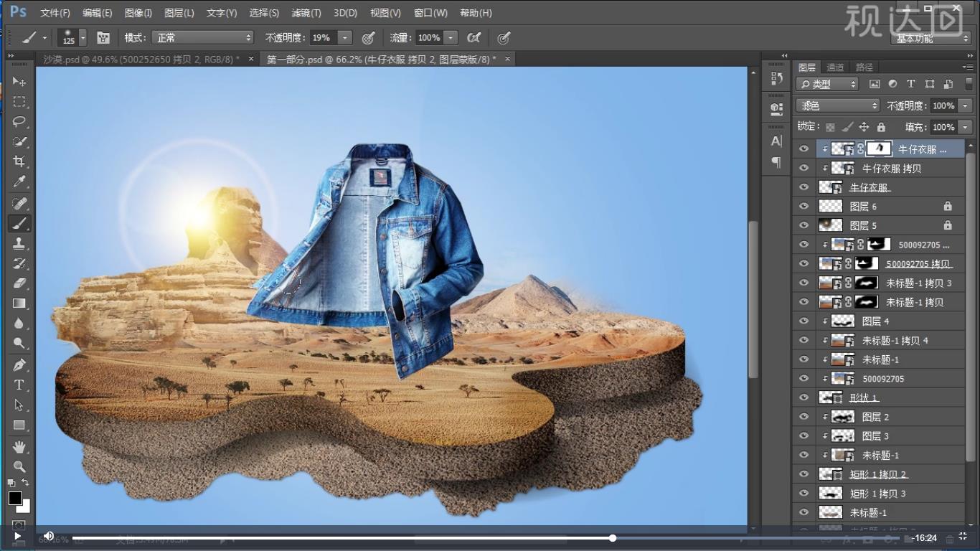
Task: Hide the 牛仔衣服 拷贝 layer
Action: [x=804, y=169]
